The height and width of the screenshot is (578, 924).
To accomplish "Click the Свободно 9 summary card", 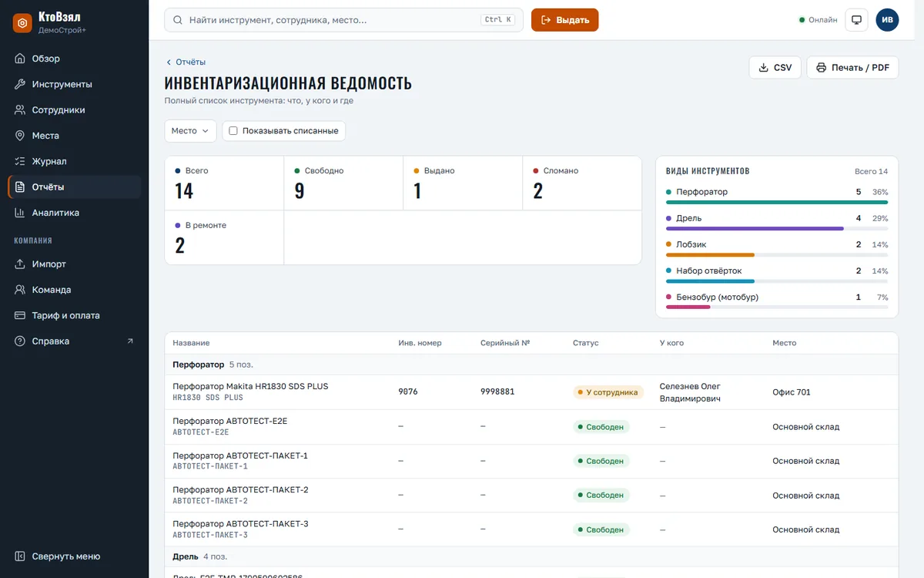I will pos(343,183).
